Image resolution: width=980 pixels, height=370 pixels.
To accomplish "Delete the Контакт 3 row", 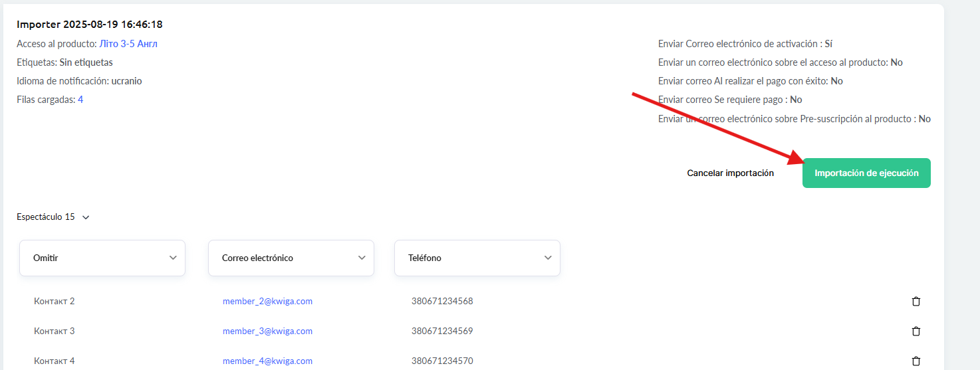I will pyautogui.click(x=916, y=331).
